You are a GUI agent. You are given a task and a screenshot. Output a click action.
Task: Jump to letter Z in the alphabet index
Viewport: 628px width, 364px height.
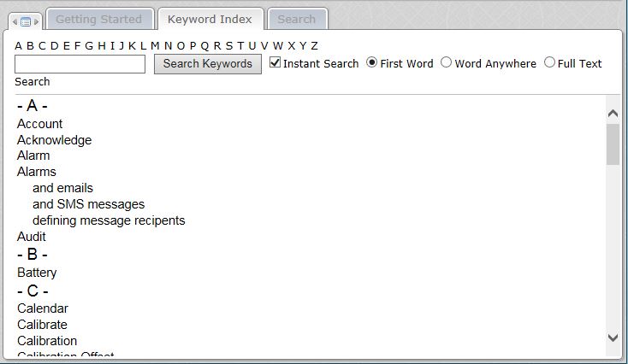[314, 45]
